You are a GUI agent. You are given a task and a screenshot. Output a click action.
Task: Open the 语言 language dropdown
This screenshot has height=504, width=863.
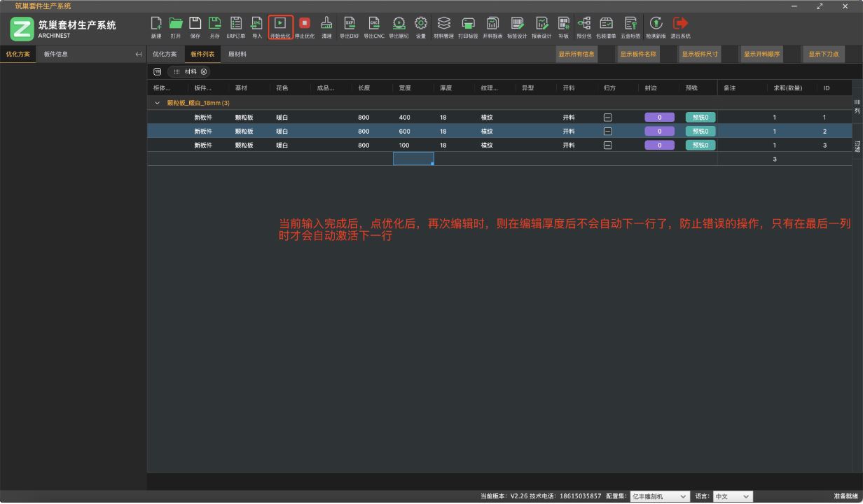pos(732,496)
